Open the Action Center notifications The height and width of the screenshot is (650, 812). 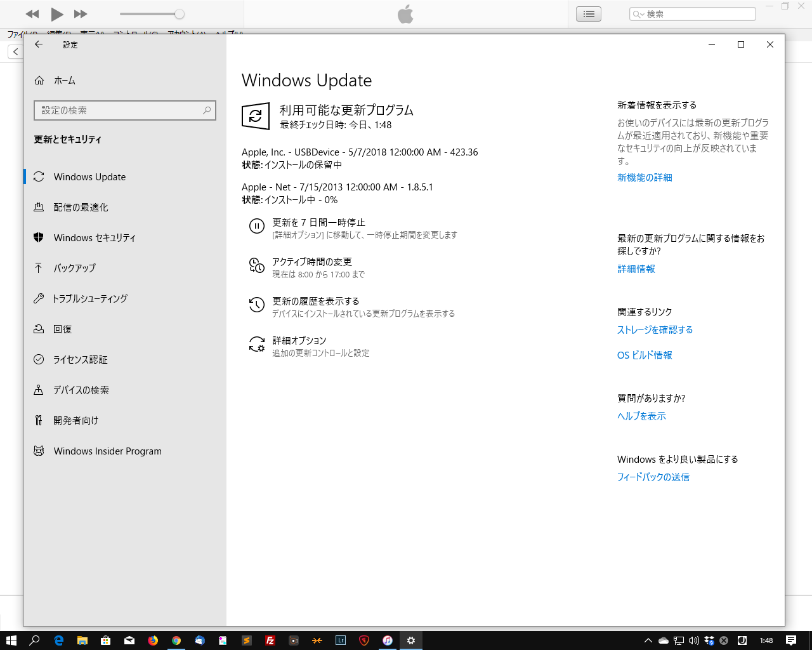pyautogui.click(x=790, y=640)
